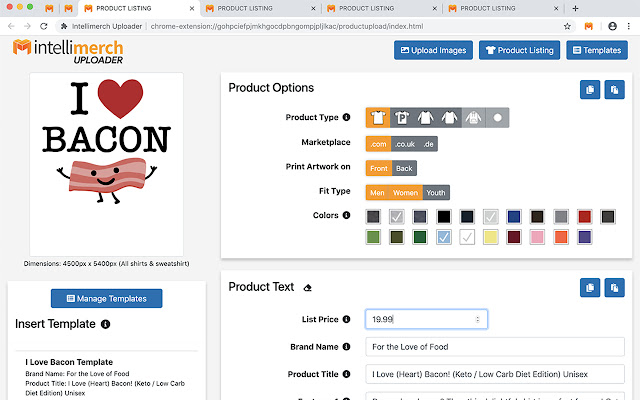
Task: Select the long sleeve shirt product type
Action: point(425,118)
